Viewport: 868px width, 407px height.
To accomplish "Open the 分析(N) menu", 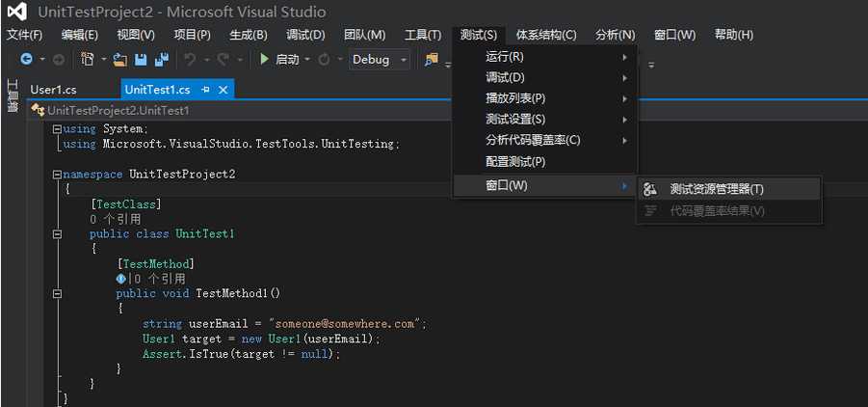I will click(x=615, y=35).
